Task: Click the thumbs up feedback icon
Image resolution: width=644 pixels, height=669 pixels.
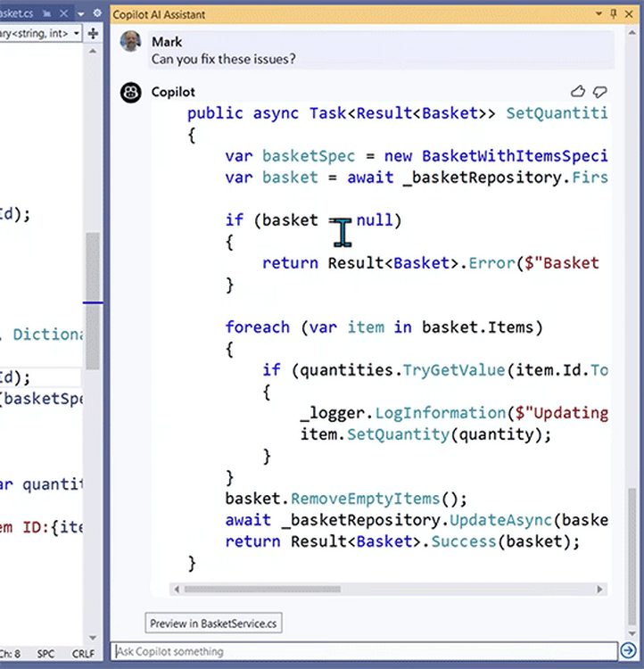Action: point(578,91)
